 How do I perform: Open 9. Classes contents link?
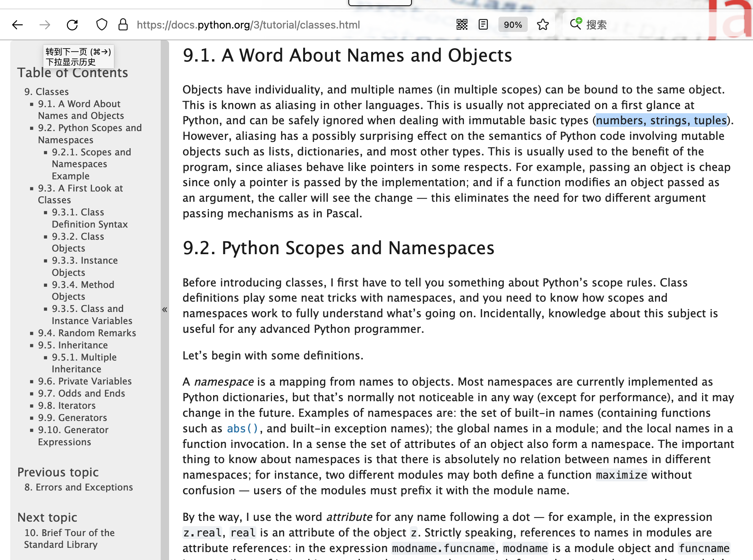coord(46,92)
